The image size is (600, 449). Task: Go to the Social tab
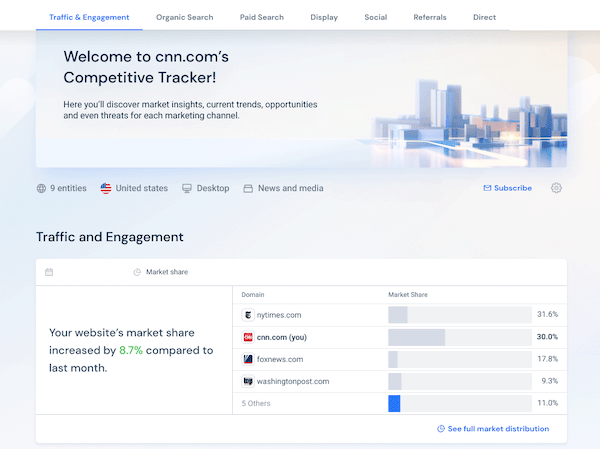pos(376,17)
